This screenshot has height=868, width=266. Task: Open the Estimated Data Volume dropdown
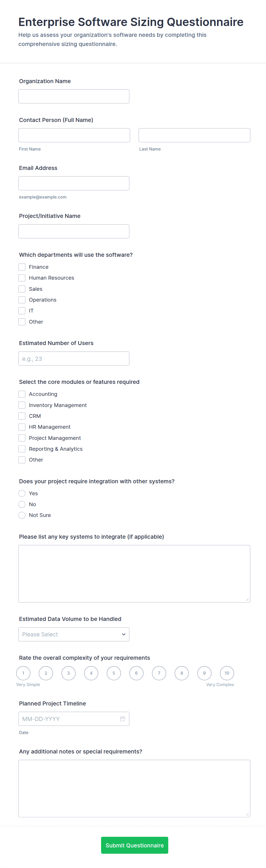coord(74,634)
